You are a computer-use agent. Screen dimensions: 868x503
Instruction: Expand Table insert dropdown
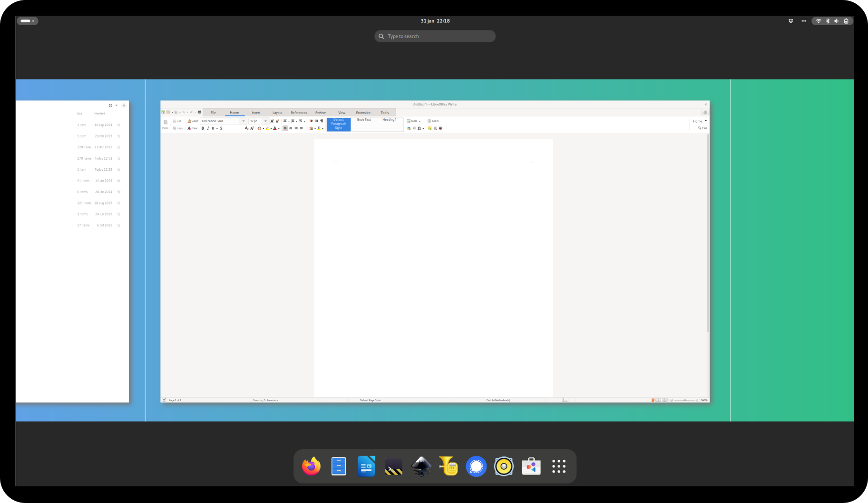click(419, 121)
